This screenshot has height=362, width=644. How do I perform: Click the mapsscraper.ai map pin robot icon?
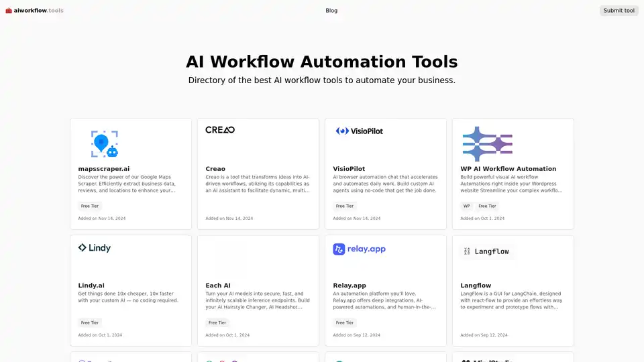104,143
